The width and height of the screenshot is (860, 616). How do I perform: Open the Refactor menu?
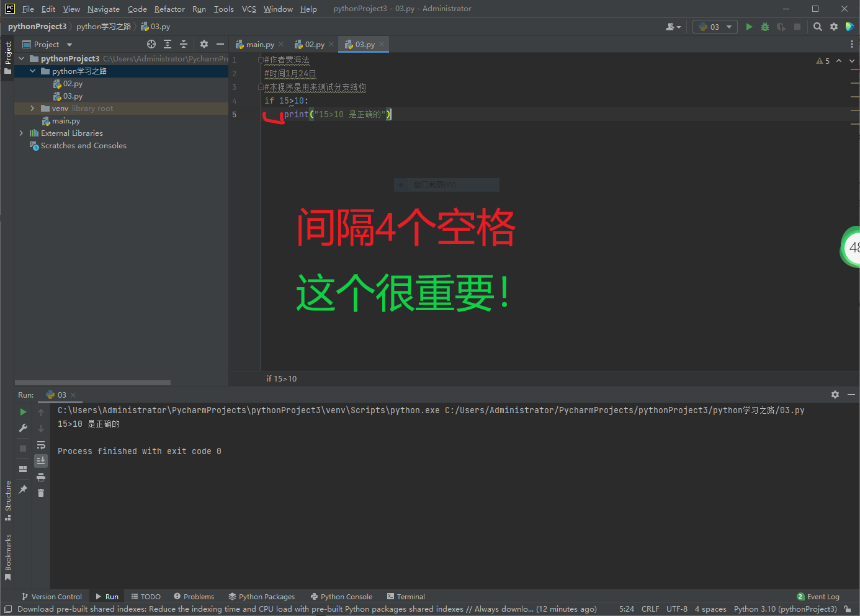(x=169, y=9)
